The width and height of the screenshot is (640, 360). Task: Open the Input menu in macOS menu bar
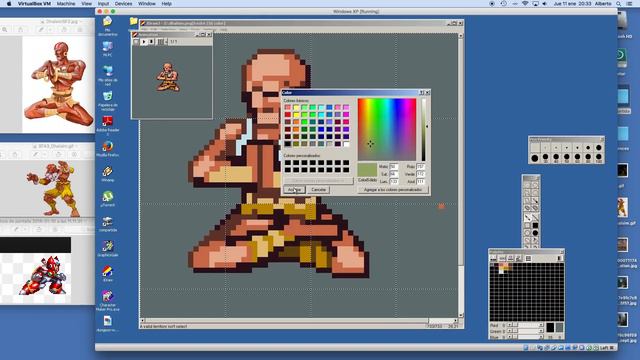point(103,4)
